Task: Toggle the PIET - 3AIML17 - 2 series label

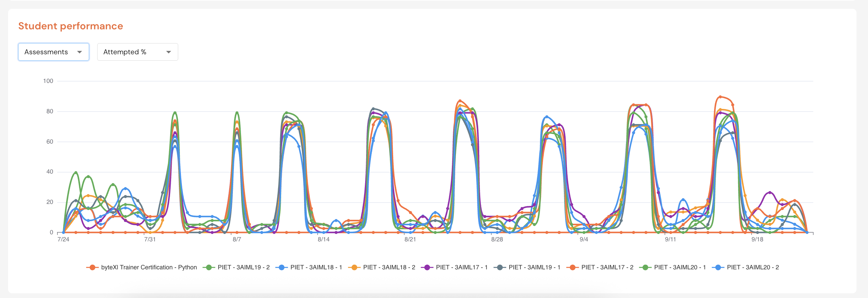Action: click(607, 267)
